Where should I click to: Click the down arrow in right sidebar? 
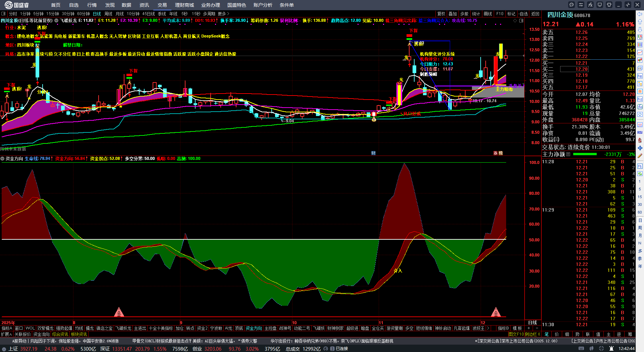(x=640, y=30)
